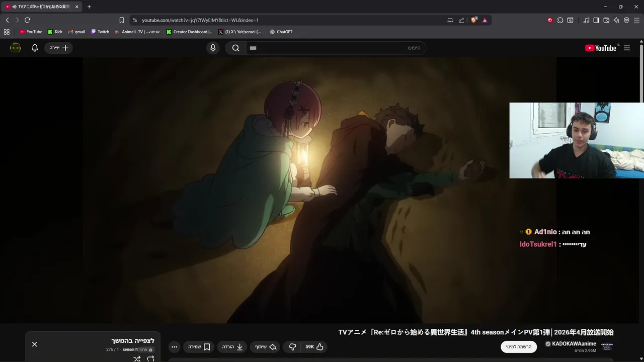Open the media playlist music-note icon
644x362 pixels.
tap(586, 20)
